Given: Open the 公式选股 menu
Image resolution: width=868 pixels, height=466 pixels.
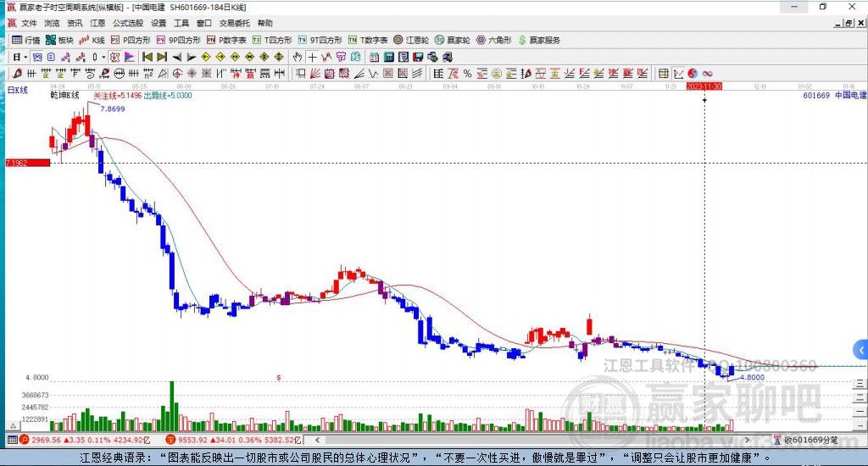Looking at the screenshot, I should (128, 23).
